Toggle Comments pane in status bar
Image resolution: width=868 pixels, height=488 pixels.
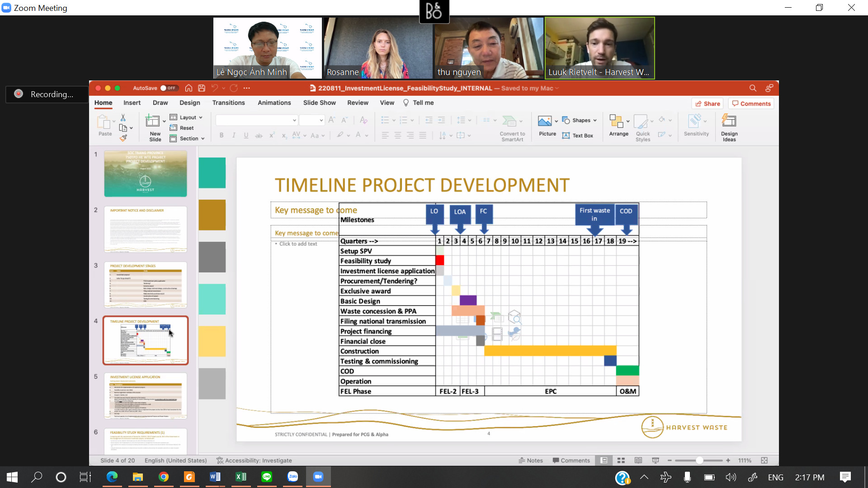(571, 460)
